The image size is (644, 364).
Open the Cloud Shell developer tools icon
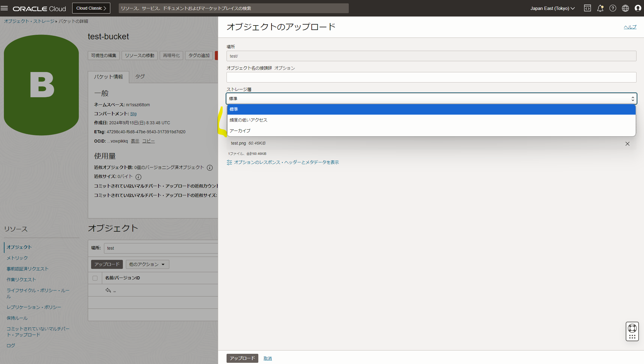click(587, 8)
